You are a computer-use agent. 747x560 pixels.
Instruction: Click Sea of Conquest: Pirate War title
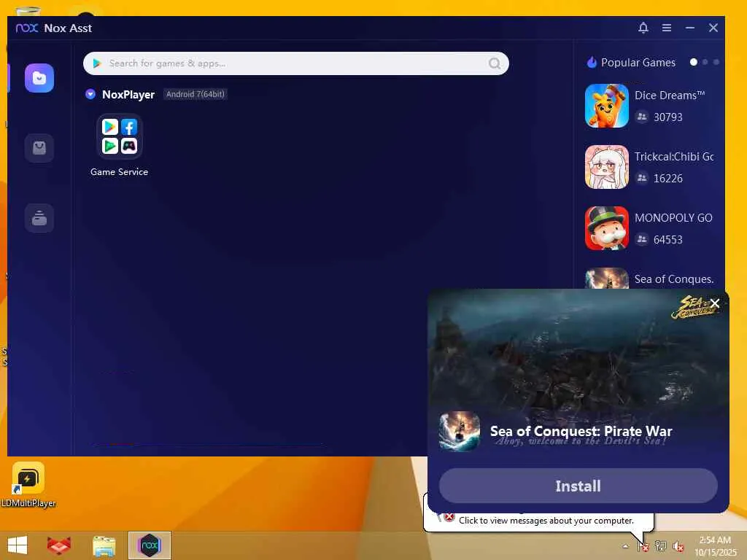(581, 431)
